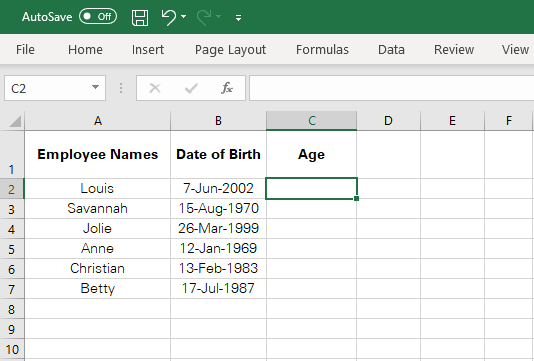This screenshot has height=361, width=534.
Task: Switch to the Insert tab
Action: point(148,50)
